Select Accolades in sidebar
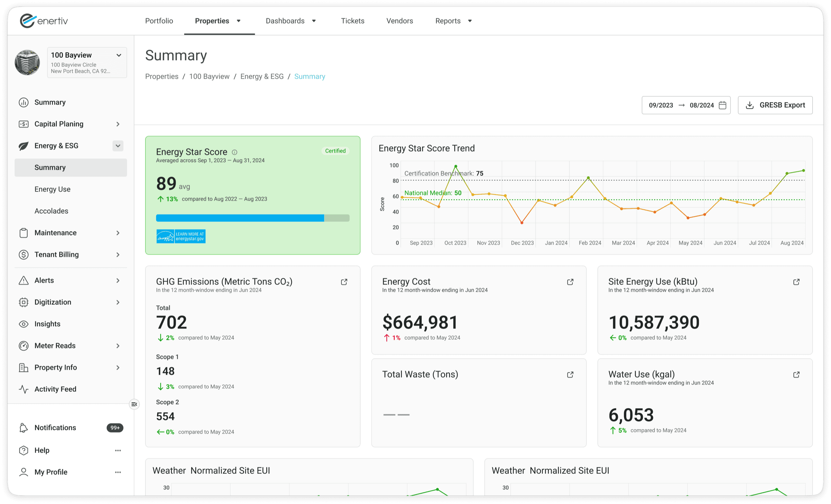The height and width of the screenshot is (504, 831). click(x=51, y=211)
